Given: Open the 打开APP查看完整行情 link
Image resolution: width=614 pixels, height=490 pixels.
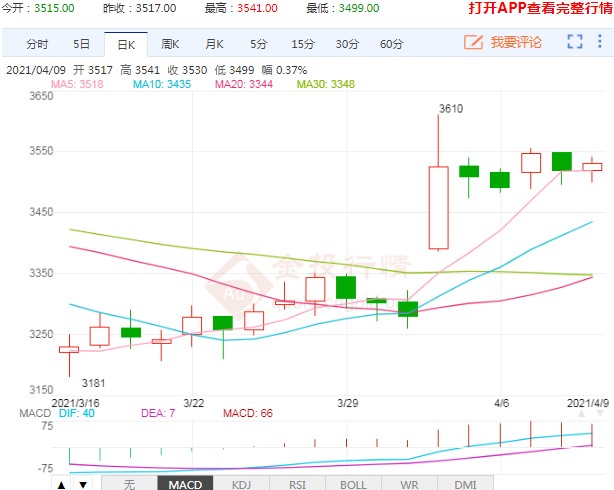Looking at the screenshot, I should pyautogui.click(x=540, y=8).
